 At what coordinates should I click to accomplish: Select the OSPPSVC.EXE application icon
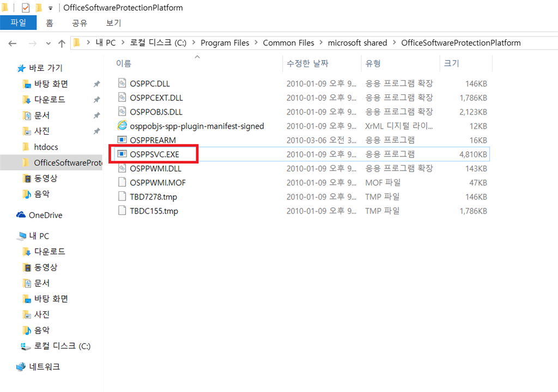click(x=122, y=154)
